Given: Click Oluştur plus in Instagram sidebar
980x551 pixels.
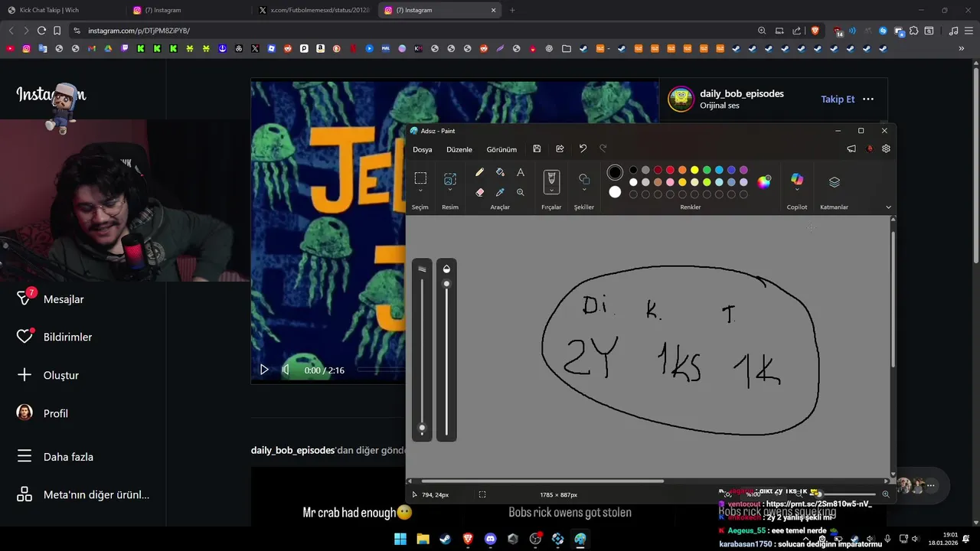Looking at the screenshot, I should [61, 375].
